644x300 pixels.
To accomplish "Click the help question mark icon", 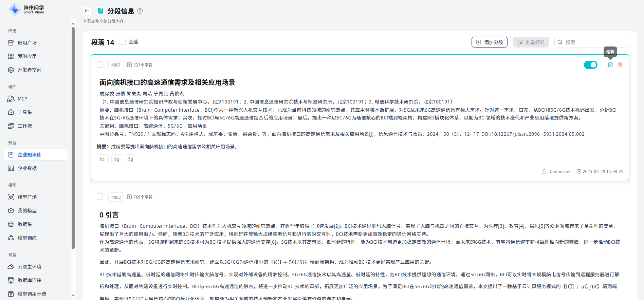I will [x=140, y=11].
